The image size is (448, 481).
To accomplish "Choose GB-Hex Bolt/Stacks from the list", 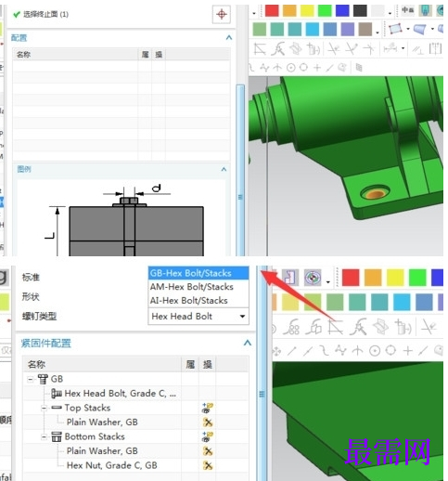I will tap(198, 273).
